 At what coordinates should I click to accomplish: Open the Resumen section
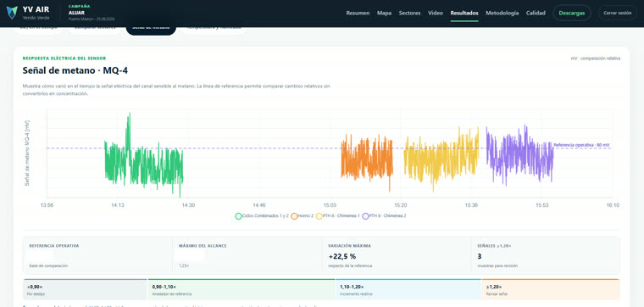358,14
